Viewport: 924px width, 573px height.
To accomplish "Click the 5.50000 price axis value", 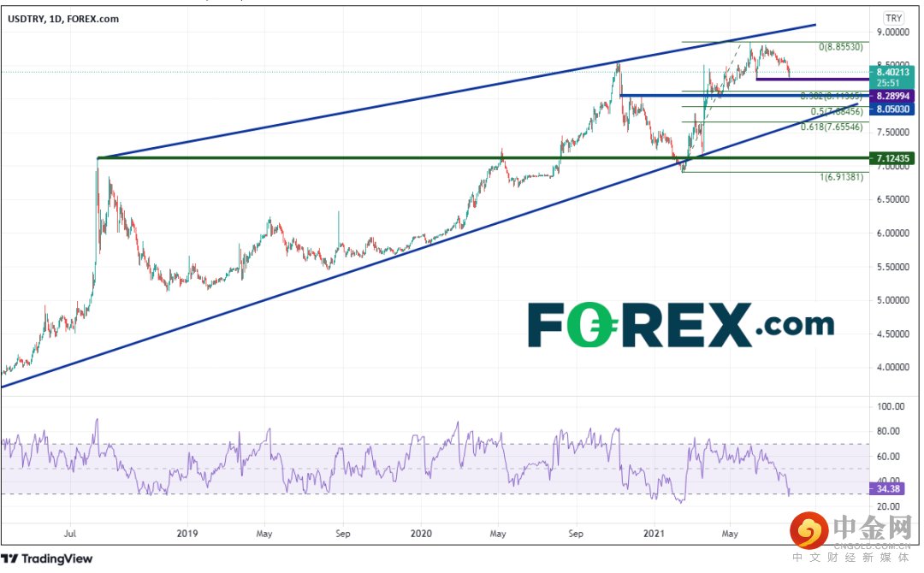I will click(x=892, y=267).
